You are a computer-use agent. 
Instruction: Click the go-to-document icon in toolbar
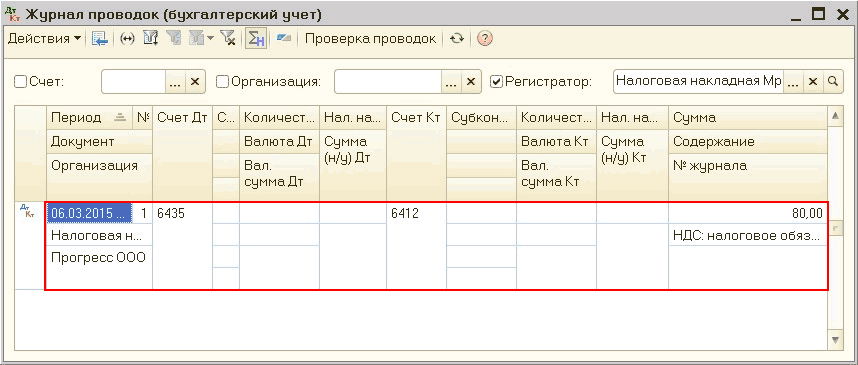[x=100, y=38]
